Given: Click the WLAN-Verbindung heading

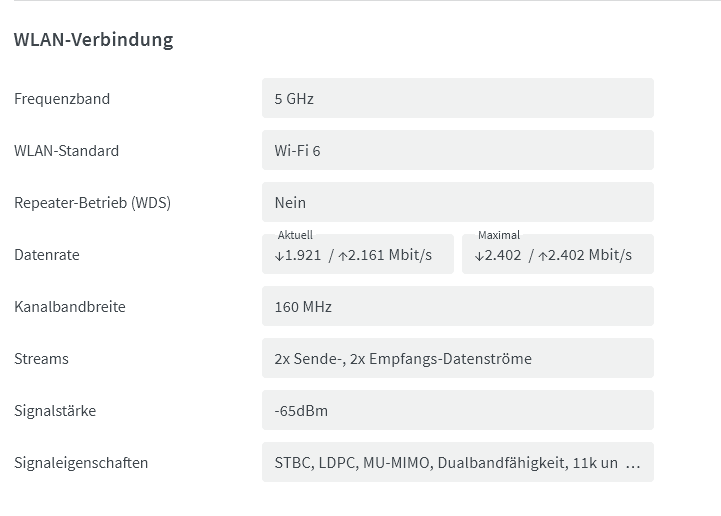Looking at the screenshot, I should [94, 40].
